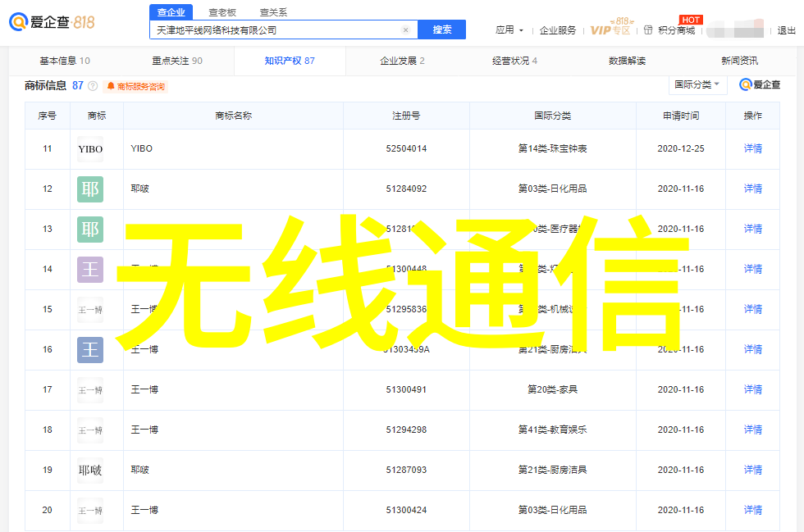The height and width of the screenshot is (532, 804).
Task: Click the 第41类-教育娱乐 category cell
Action: click(x=552, y=430)
